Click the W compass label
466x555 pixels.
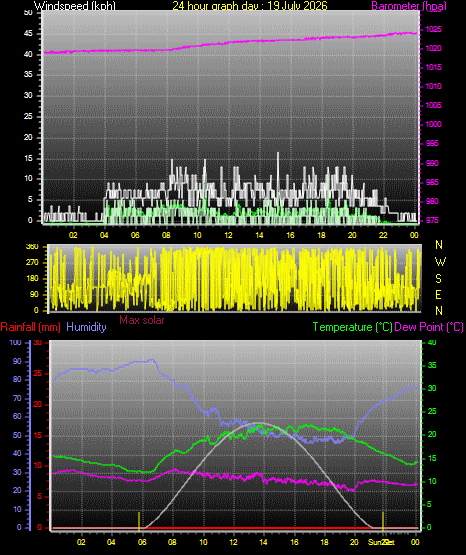click(440, 262)
